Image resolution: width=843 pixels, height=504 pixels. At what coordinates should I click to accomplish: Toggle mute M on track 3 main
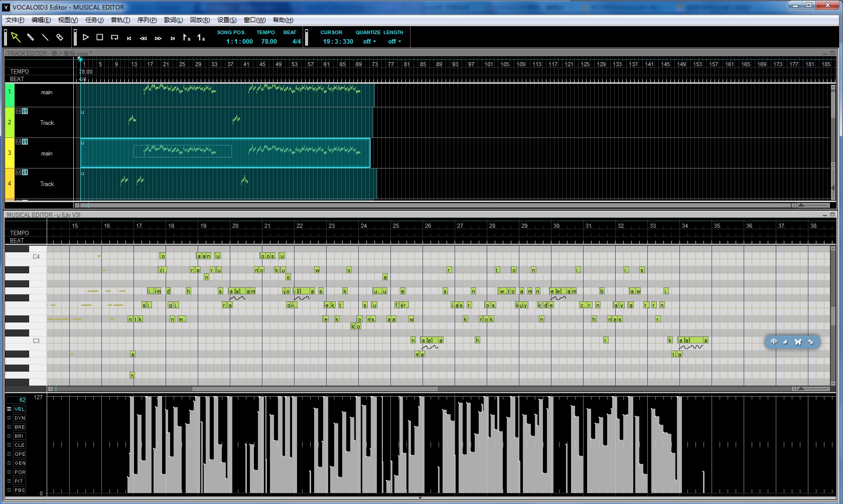pyautogui.click(x=19, y=141)
